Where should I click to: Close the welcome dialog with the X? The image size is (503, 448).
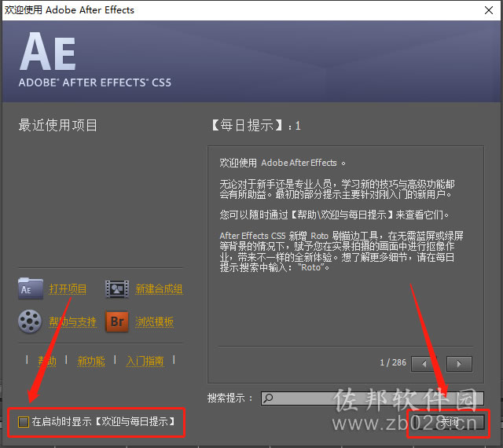point(489,10)
